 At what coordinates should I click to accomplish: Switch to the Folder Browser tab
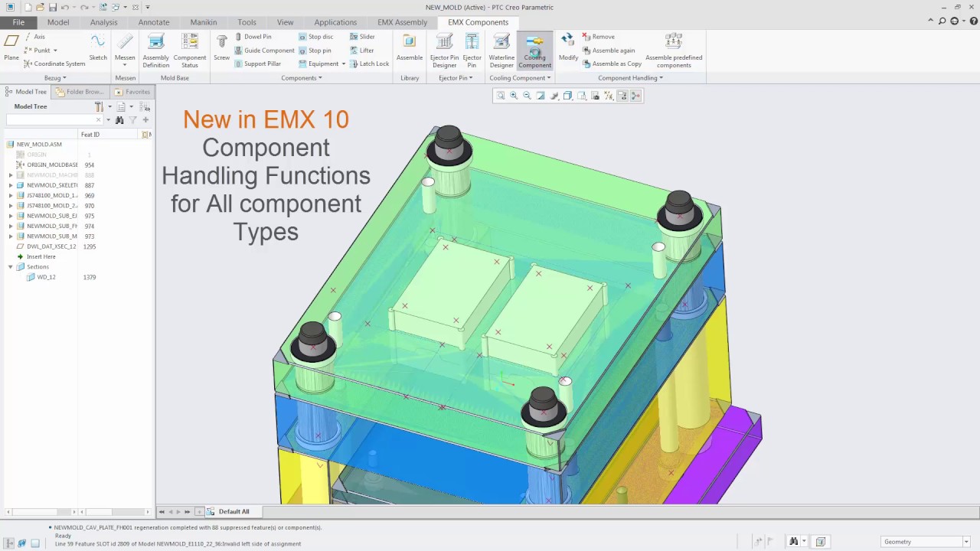(80, 92)
